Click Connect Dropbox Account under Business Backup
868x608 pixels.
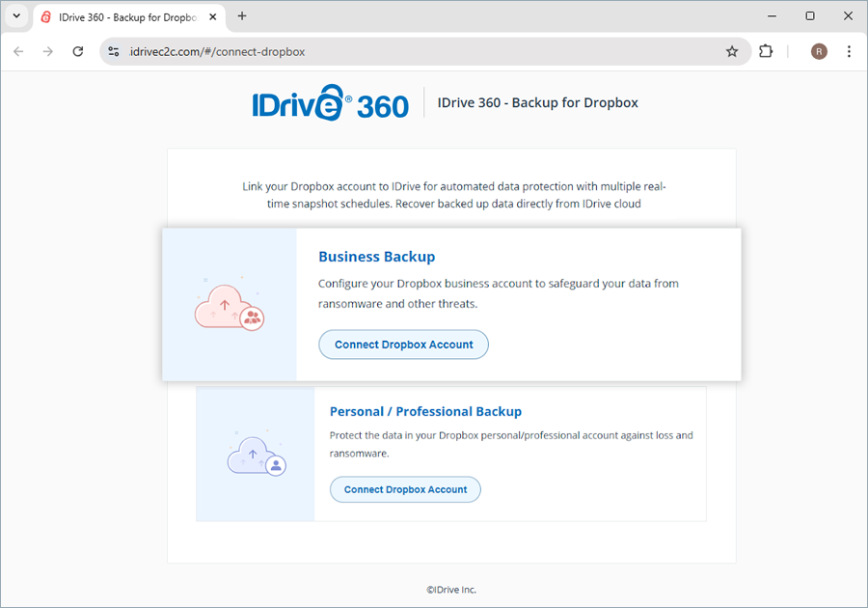403,345
